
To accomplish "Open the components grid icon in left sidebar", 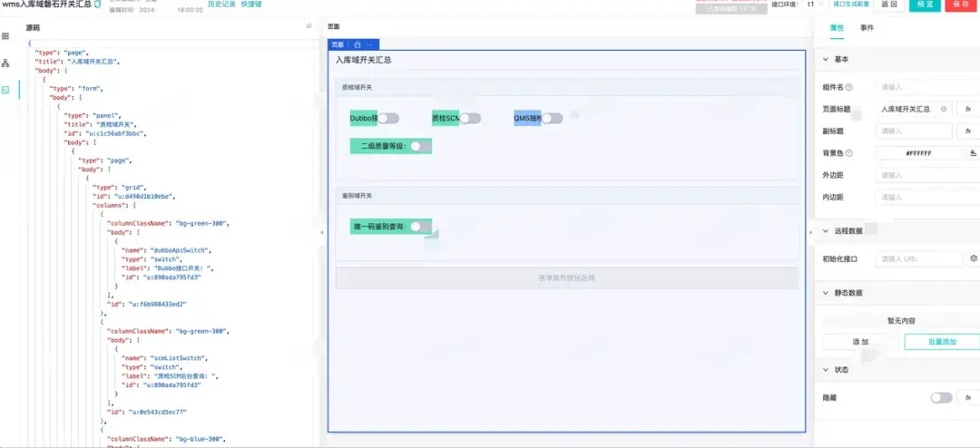I will coord(5,36).
